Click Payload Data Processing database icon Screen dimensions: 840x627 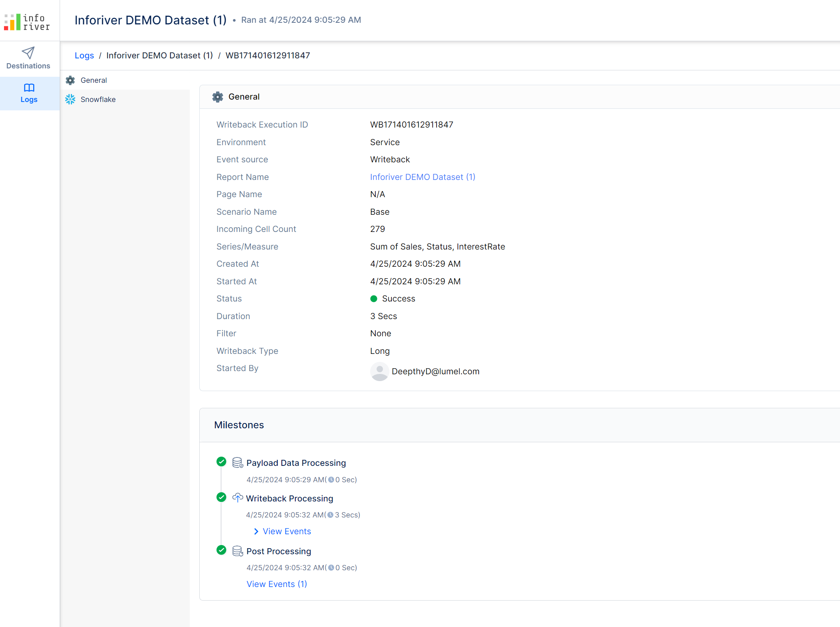click(238, 463)
